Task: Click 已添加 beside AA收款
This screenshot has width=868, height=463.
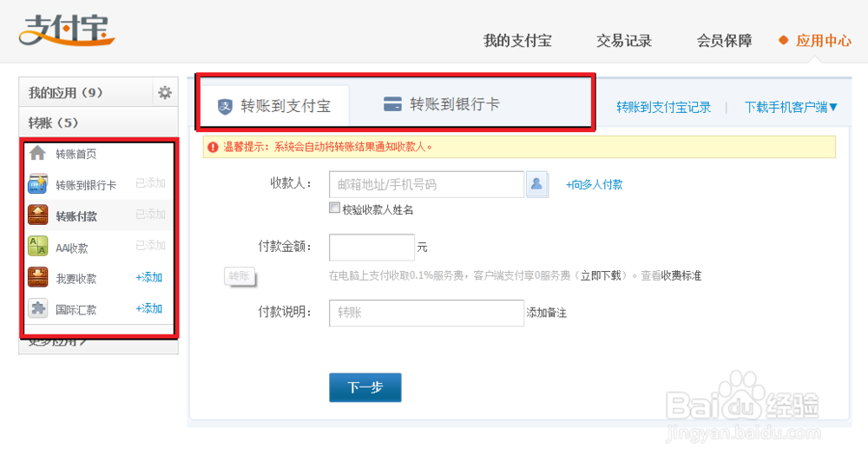Action: [150, 245]
